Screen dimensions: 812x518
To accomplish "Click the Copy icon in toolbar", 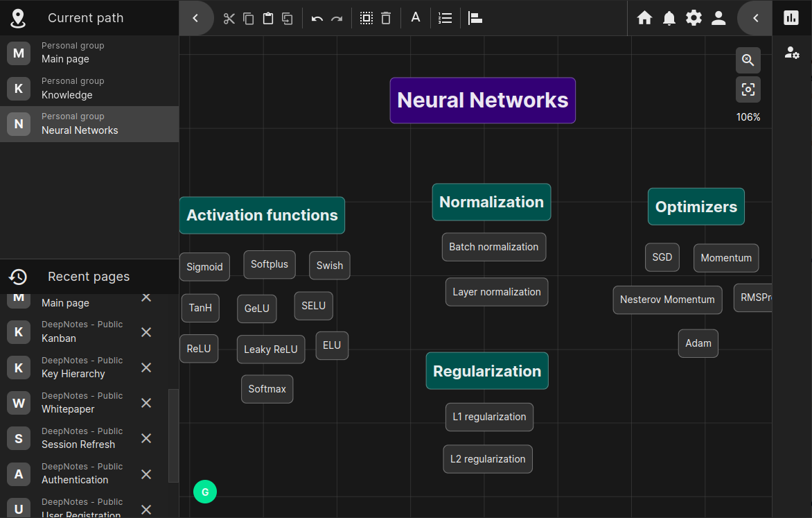I will 249,19.
